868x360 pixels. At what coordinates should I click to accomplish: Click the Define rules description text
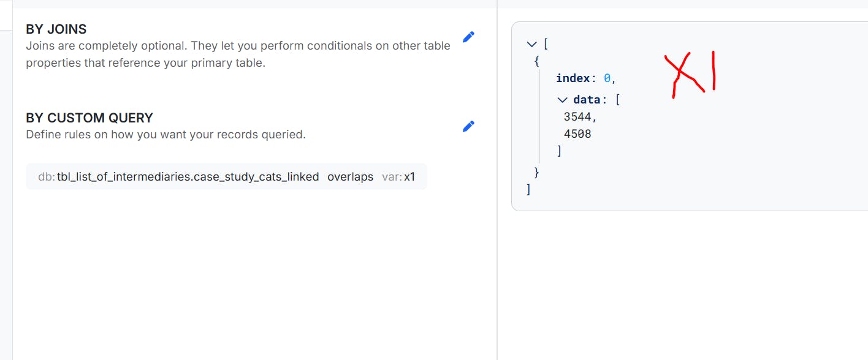[x=166, y=134]
